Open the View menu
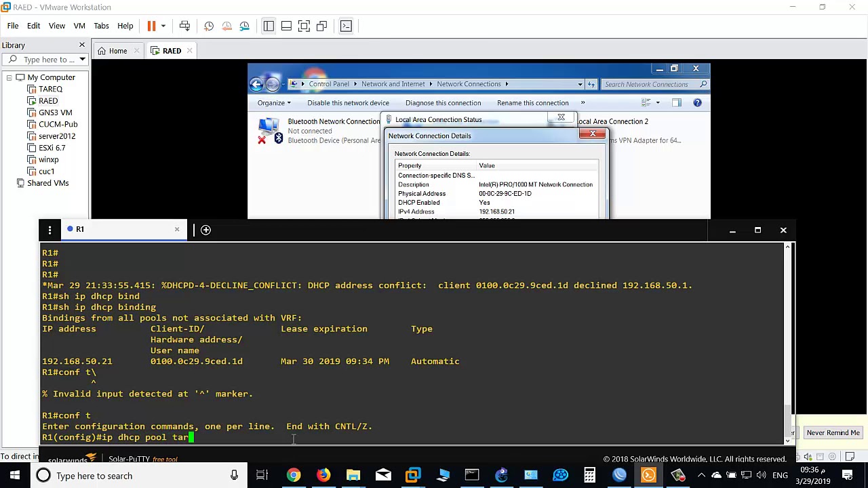 pos(57,26)
